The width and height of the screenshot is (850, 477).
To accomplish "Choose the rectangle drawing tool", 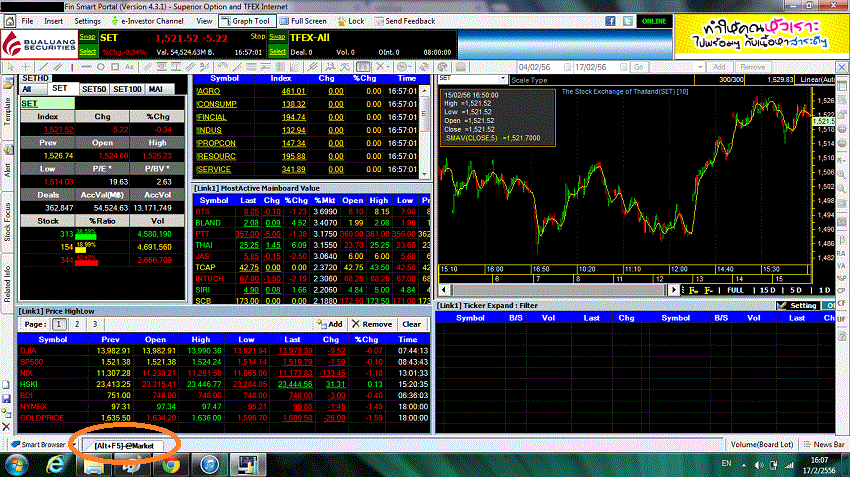I will [x=115, y=67].
